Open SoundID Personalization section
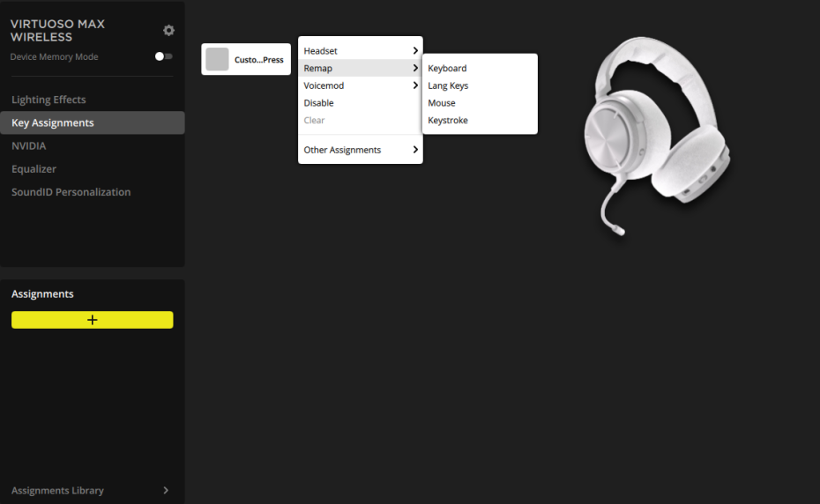The image size is (820, 504). click(71, 192)
